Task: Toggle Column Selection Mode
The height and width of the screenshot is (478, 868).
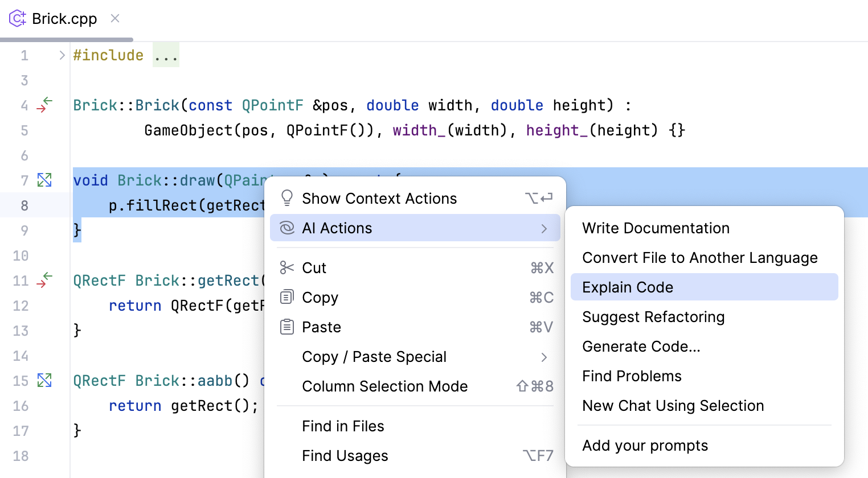Action: click(385, 386)
